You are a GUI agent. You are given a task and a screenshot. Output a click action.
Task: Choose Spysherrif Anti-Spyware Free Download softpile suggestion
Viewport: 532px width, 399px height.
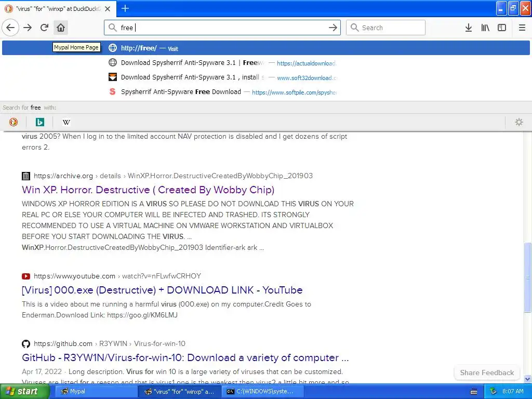pyautogui.click(x=266, y=92)
